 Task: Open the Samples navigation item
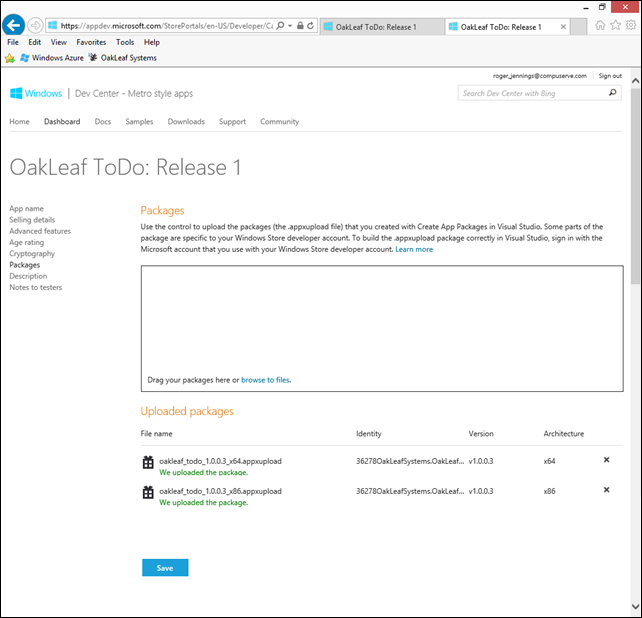click(x=139, y=122)
